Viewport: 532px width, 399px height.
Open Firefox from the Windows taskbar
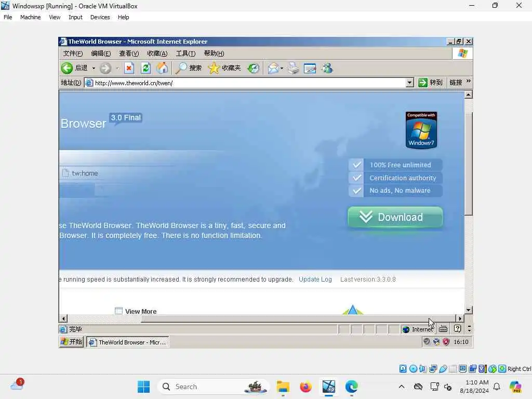click(305, 387)
